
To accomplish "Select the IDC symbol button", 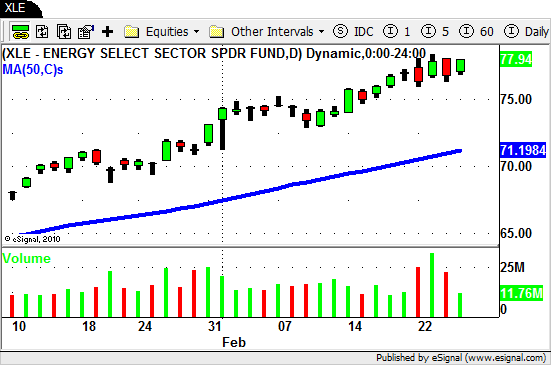I will (x=363, y=32).
